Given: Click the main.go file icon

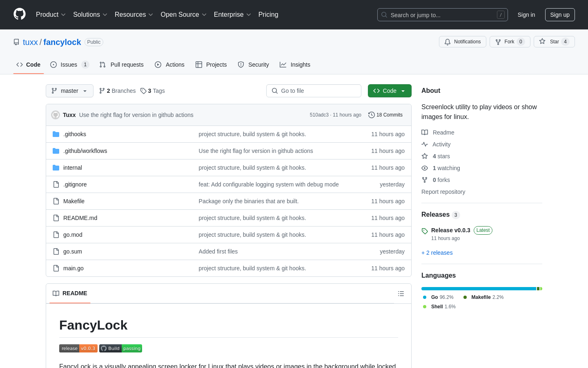Looking at the screenshot, I should pos(56,268).
